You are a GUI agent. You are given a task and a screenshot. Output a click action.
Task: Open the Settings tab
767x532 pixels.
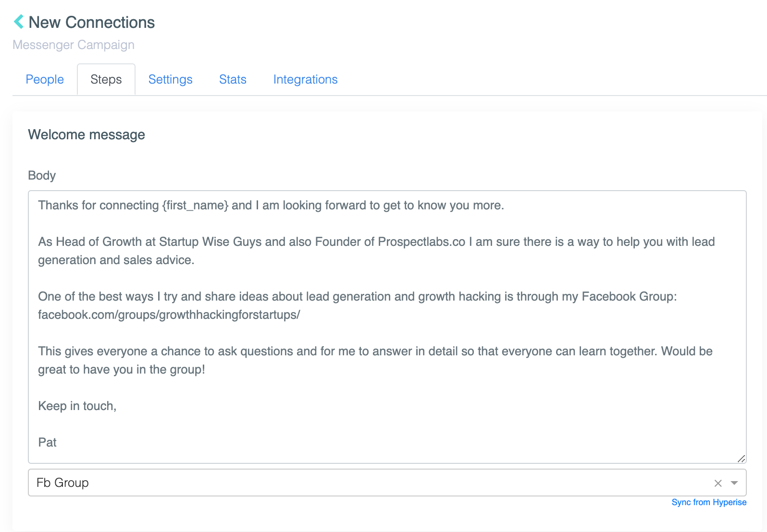click(171, 79)
